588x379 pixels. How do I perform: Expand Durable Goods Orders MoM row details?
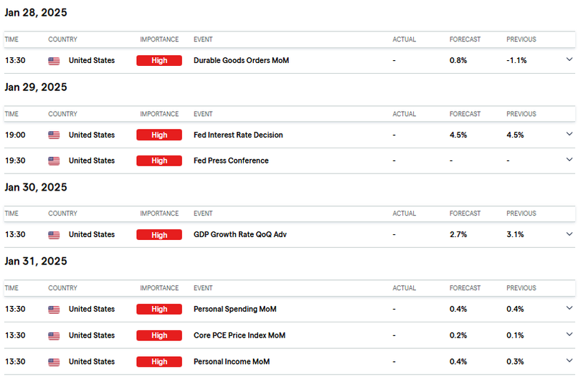click(569, 60)
